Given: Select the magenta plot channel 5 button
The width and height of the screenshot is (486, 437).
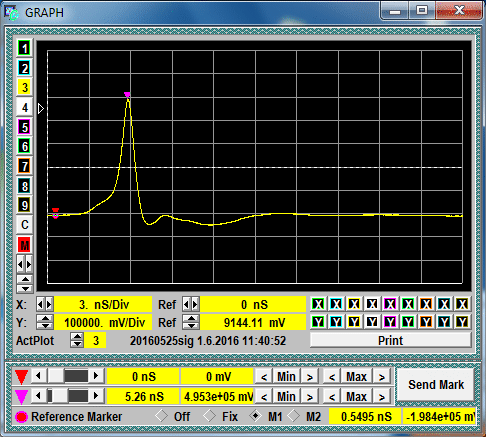Looking at the screenshot, I should pyautogui.click(x=24, y=127).
